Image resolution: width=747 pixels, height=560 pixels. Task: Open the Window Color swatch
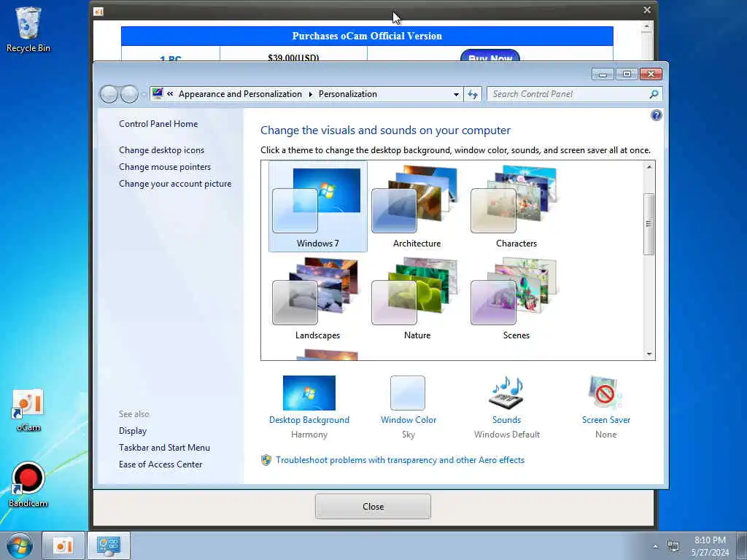tap(408, 393)
